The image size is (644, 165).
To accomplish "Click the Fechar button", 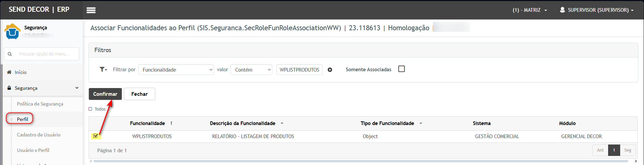I will (139, 94).
